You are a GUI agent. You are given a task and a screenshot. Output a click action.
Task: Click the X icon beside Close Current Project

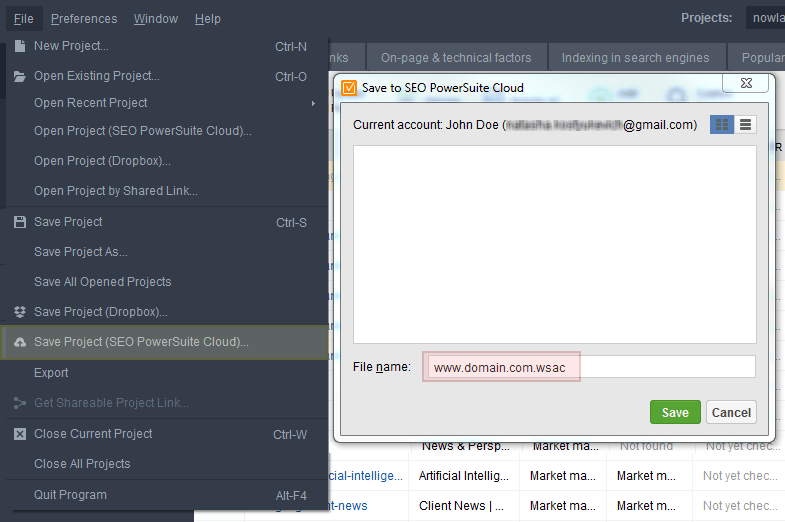20,434
